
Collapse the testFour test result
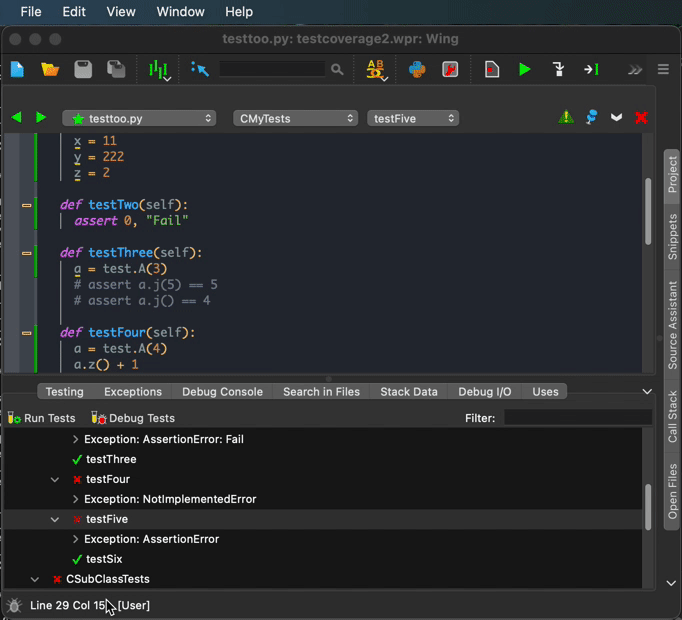click(x=55, y=479)
